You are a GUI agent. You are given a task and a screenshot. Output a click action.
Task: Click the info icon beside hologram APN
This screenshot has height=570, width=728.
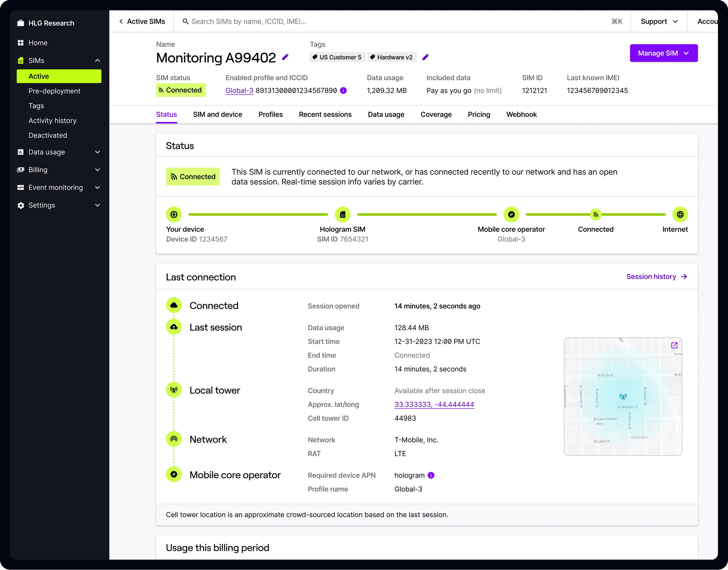tap(431, 475)
